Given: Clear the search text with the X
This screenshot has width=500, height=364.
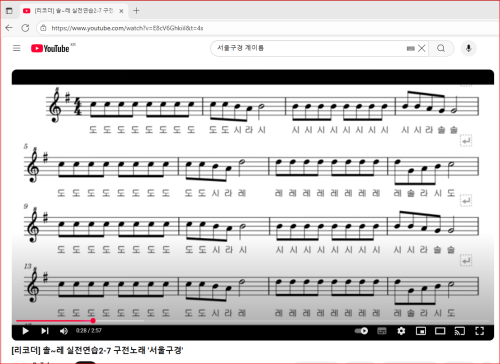Looking at the screenshot, I should pyautogui.click(x=422, y=48).
